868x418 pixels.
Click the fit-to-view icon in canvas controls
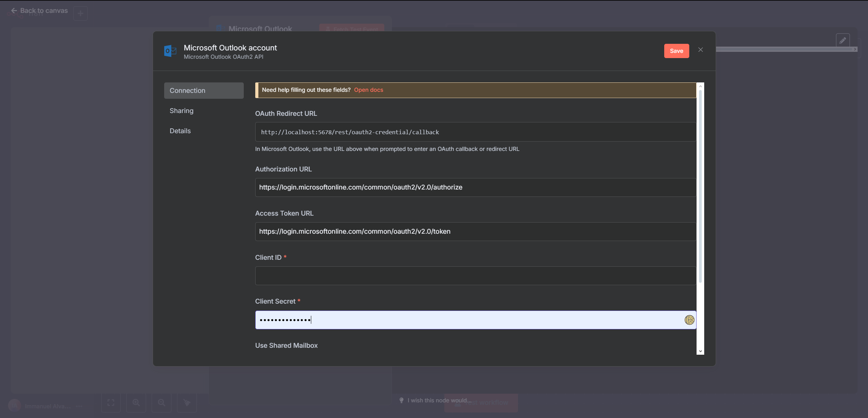click(111, 403)
